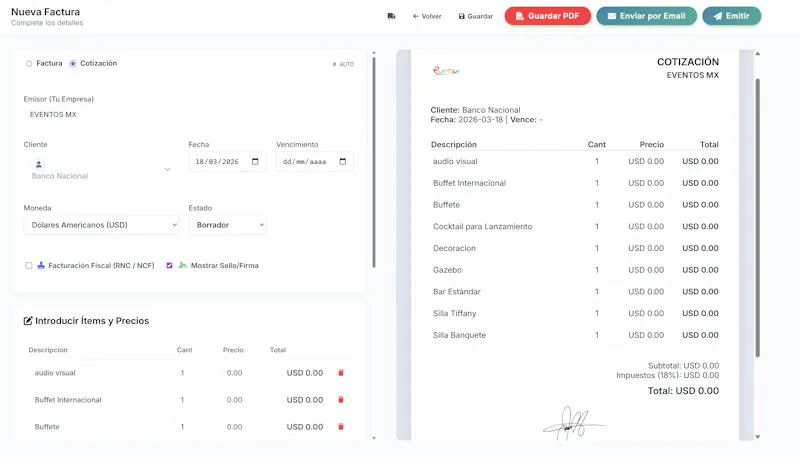Delete the Buffete item row
Screen dimensions: 800x457
pyautogui.click(x=341, y=427)
